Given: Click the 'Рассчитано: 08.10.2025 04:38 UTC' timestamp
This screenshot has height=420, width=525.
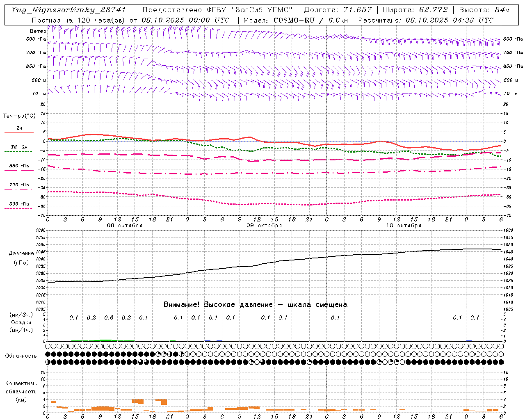Looking at the screenshot, I should pos(426,20).
